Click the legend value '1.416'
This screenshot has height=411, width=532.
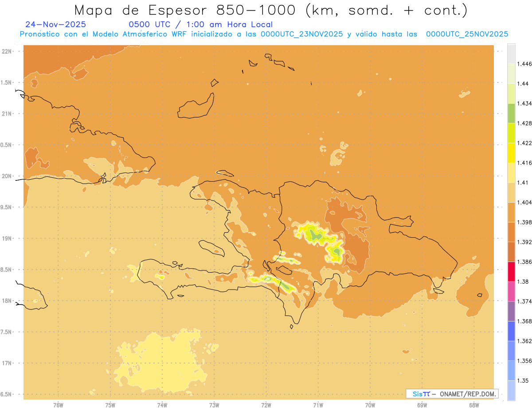coord(524,163)
